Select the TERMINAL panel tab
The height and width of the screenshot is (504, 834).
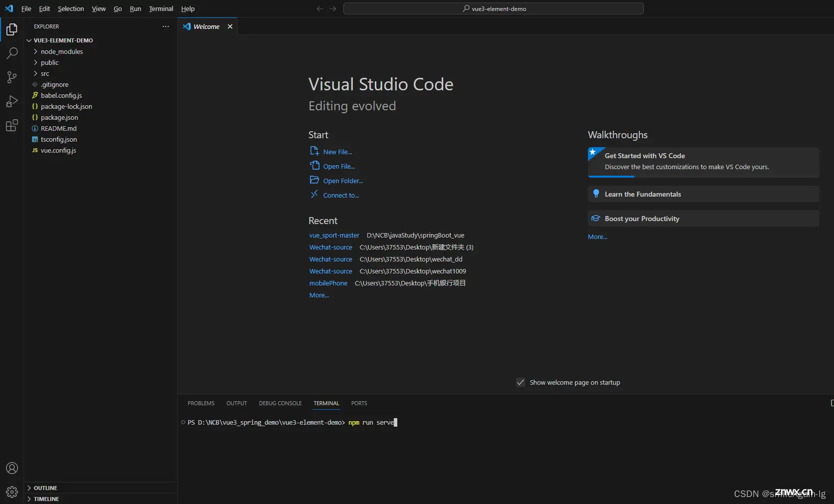click(x=326, y=403)
